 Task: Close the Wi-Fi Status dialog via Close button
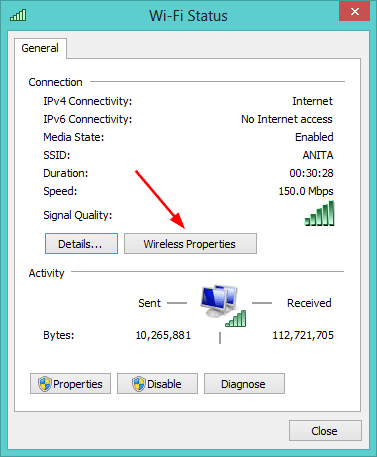[325, 431]
